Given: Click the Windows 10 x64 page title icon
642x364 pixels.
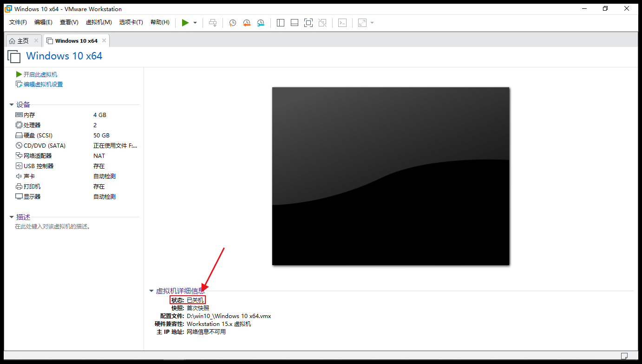Looking at the screenshot, I should [x=14, y=57].
